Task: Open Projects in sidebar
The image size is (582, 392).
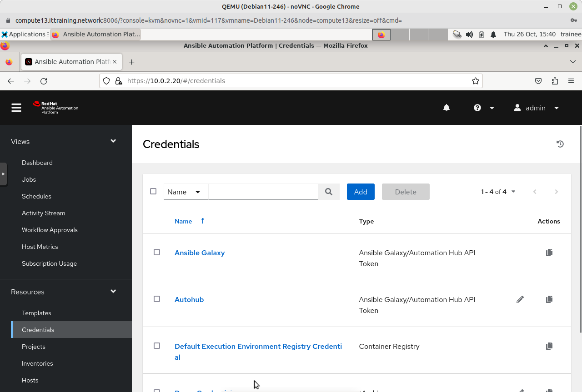Action: tap(34, 347)
